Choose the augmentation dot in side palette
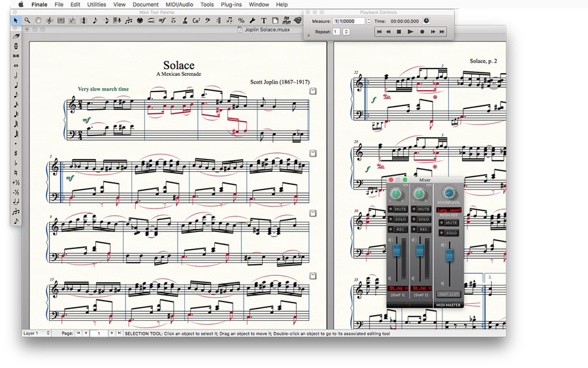This screenshot has height=368, width=588. (16, 144)
